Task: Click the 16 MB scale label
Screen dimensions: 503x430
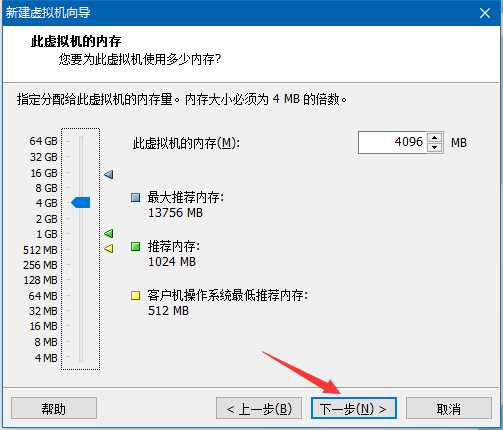Action: (x=43, y=326)
